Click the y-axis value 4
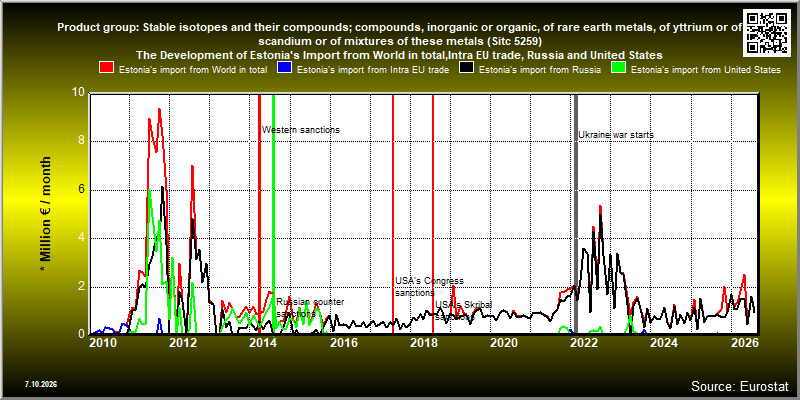Image resolution: width=800 pixels, height=400 pixels. (82, 238)
